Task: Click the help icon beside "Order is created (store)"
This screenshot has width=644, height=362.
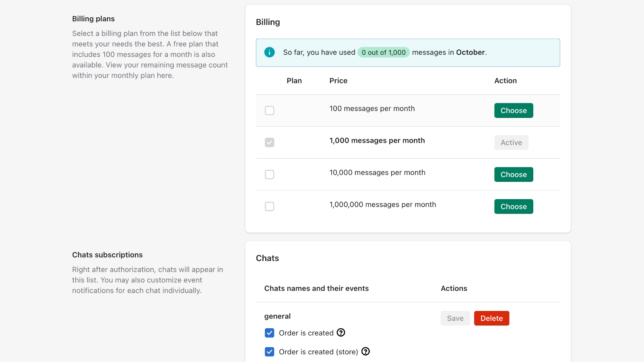Action: tap(365, 352)
